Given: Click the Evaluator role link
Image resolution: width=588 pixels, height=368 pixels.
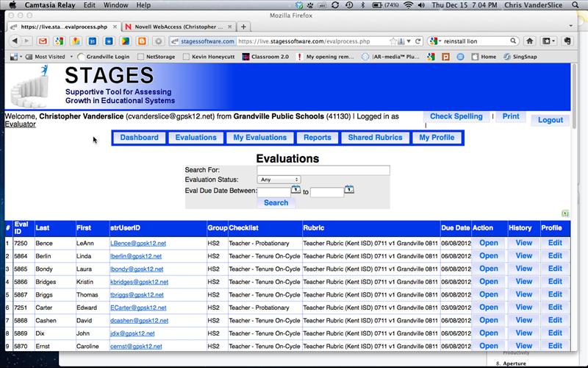Looking at the screenshot, I should point(21,124).
